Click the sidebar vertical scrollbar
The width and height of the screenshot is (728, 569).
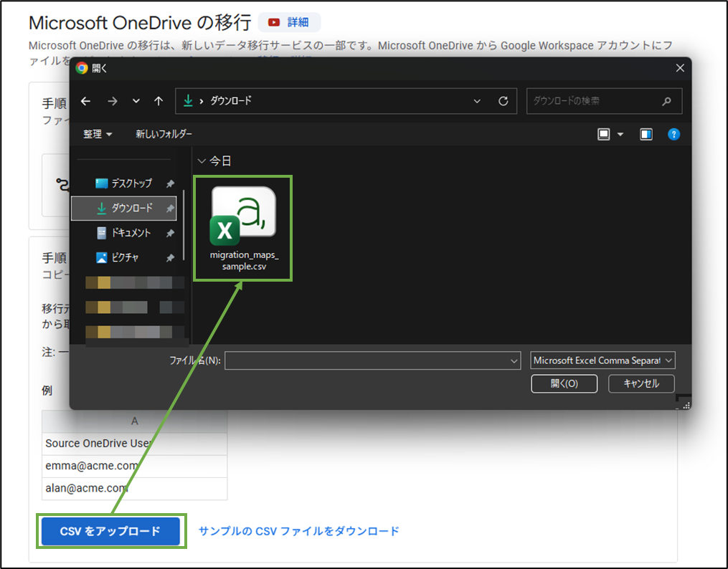point(184,225)
